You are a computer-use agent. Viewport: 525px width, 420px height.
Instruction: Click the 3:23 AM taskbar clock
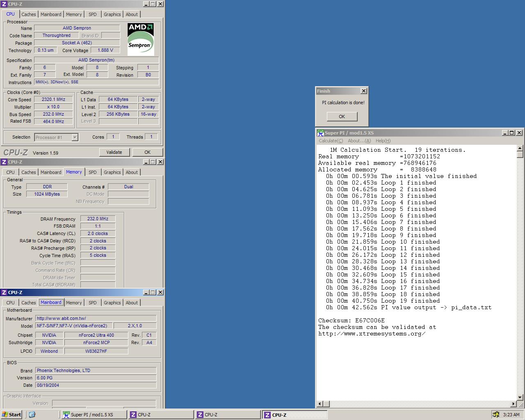511,415
